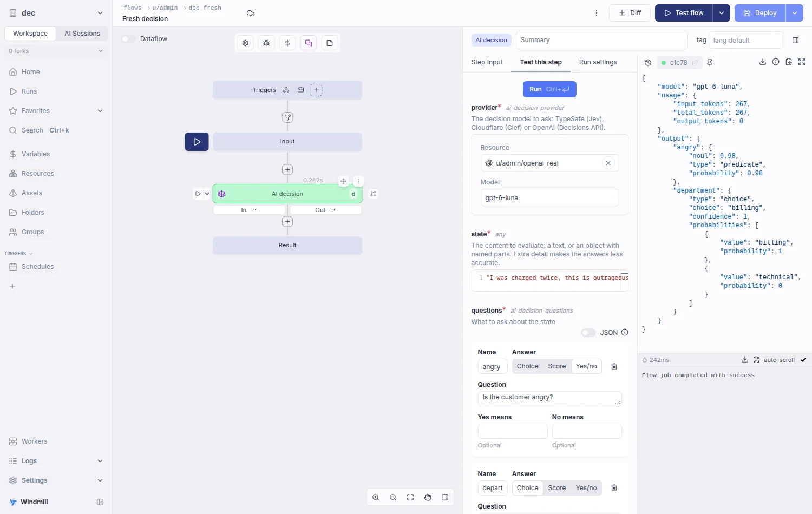Screen dimensions: 812x514
Task: Open AI decision node kebab menu
Action: coord(358,181)
